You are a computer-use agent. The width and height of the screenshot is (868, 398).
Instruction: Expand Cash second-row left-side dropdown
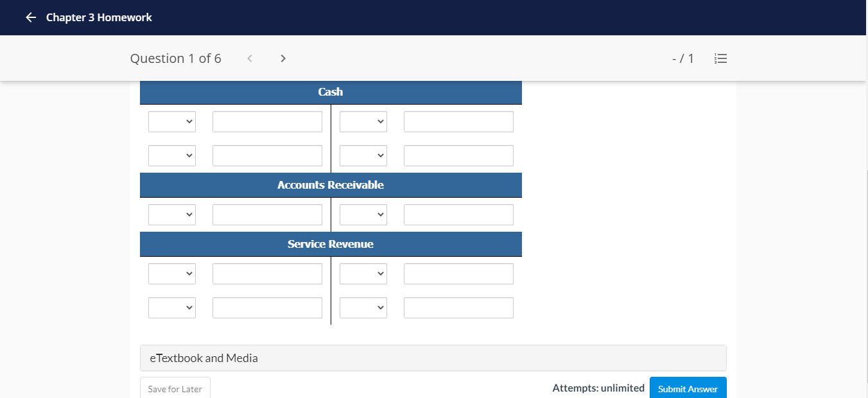point(172,156)
